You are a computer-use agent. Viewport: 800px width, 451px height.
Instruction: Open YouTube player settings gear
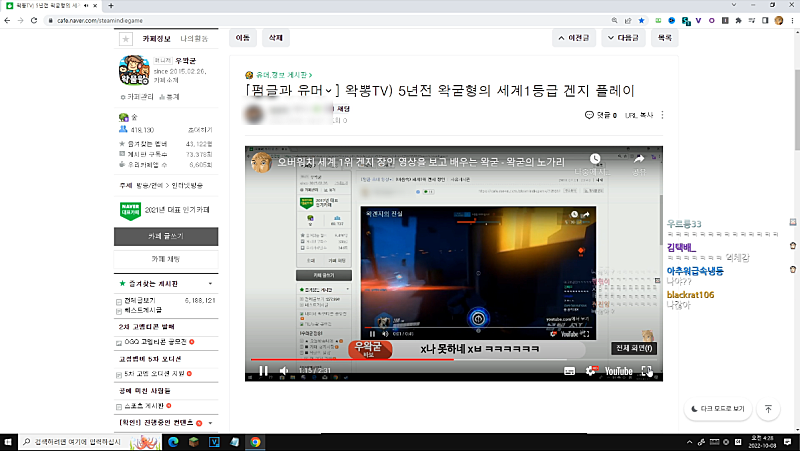pos(591,371)
